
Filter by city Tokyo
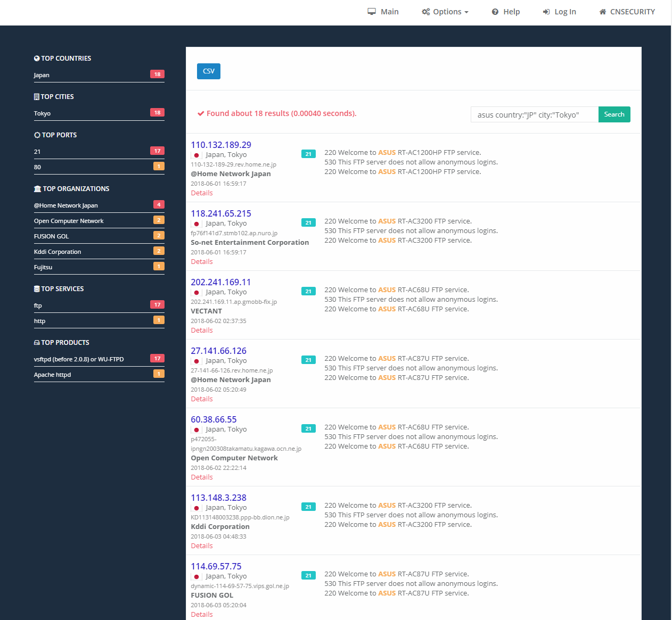pyautogui.click(x=99, y=113)
